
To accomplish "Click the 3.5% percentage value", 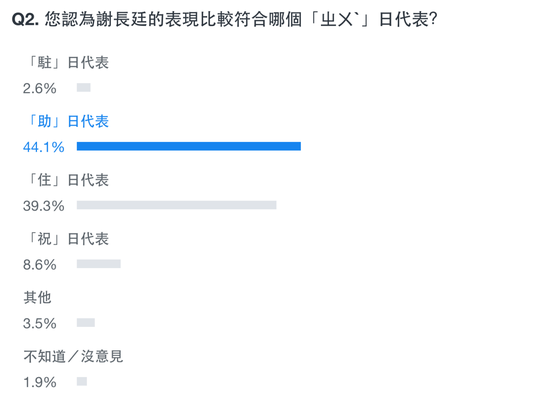I will 40,323.
